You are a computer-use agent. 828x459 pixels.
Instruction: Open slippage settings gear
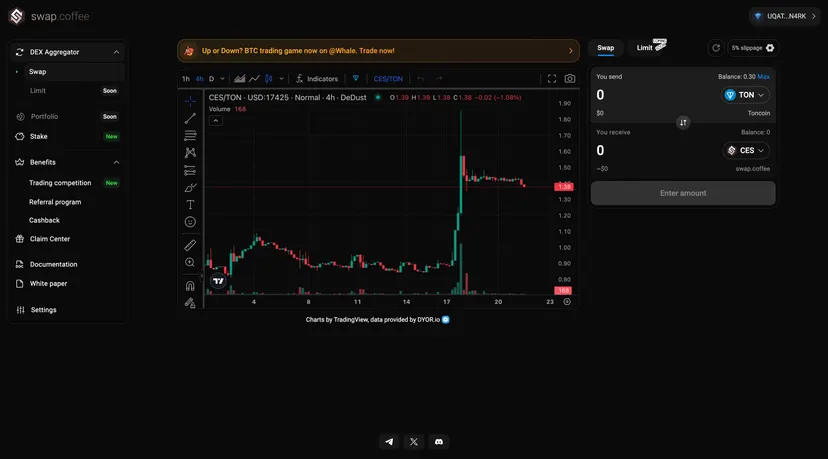(x=770, y=48)
